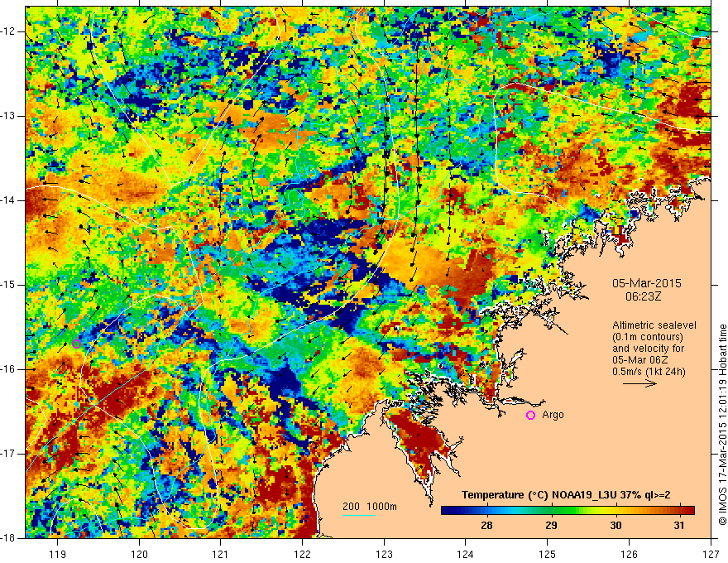This screenshot has width=728, height=563.
Task: Click the 126 longitude axis label
Action: [629, 555]
